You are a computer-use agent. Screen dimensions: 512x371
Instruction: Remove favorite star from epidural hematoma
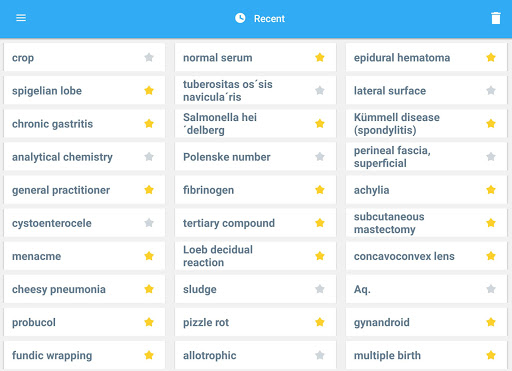pos(491,57)
